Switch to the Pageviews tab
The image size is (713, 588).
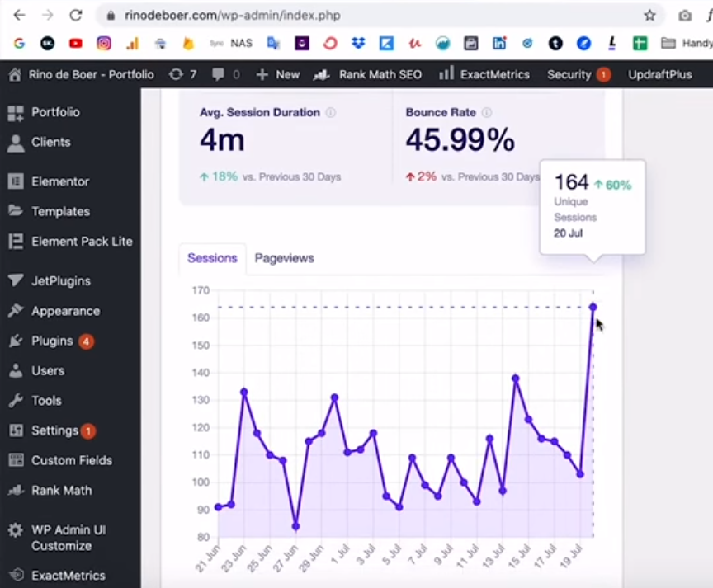coord(284,258)
